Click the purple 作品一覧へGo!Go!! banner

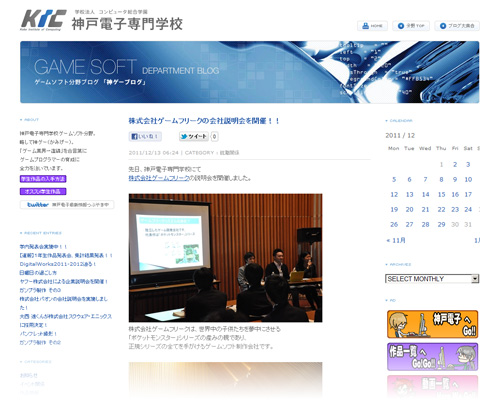432,357
